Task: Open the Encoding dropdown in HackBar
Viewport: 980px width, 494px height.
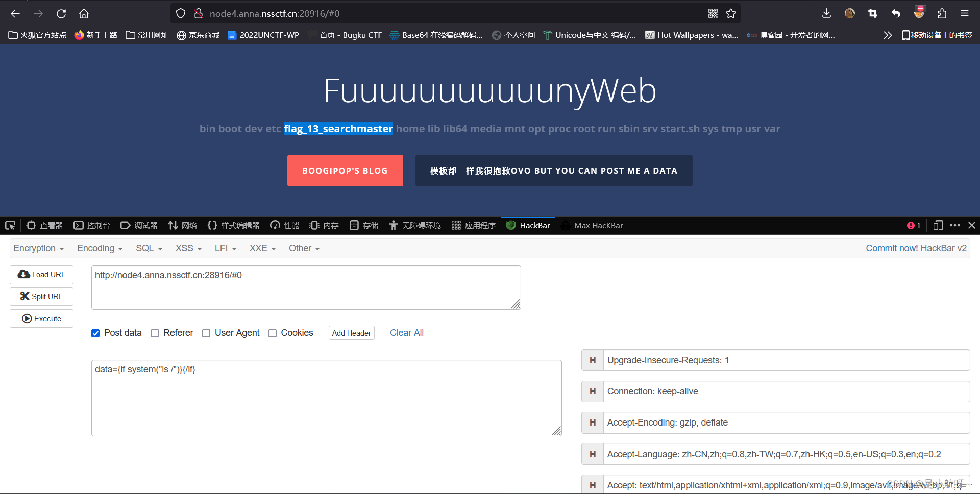Action: pyautogui.click(x=100, y=248)
